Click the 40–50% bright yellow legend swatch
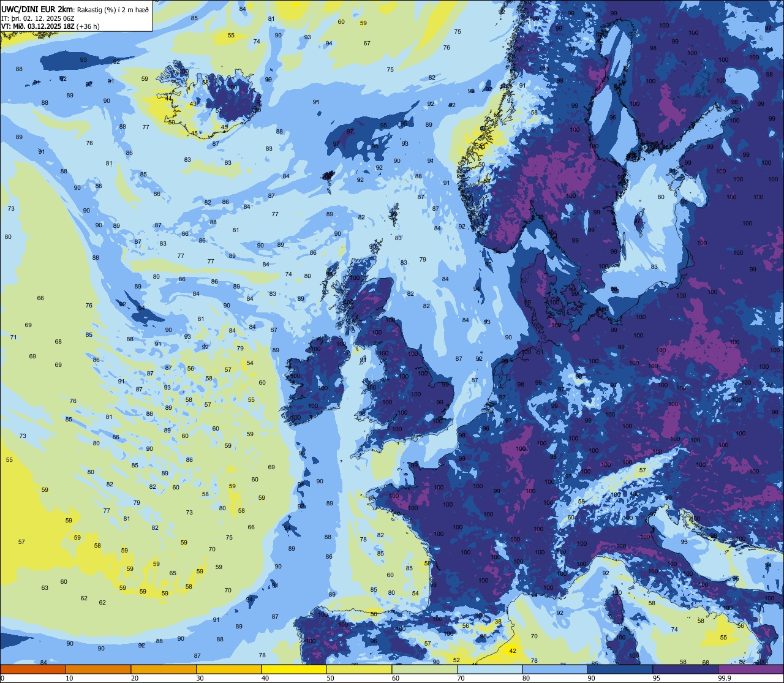The width and height of the screenshot is (784, 683). [x=294, y=669]
